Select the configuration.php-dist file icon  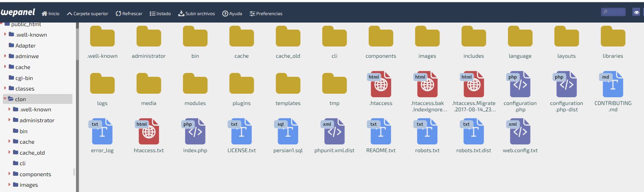coord(565,84)
